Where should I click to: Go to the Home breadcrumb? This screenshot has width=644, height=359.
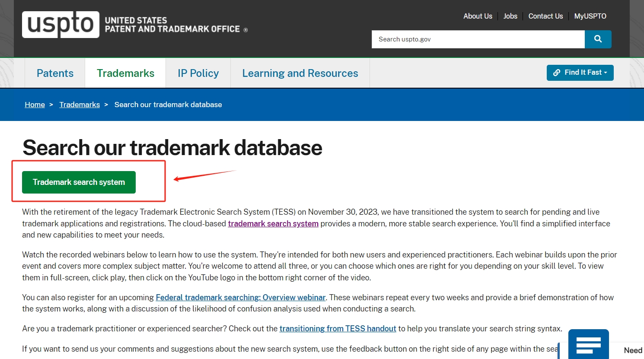coord(35,104)
